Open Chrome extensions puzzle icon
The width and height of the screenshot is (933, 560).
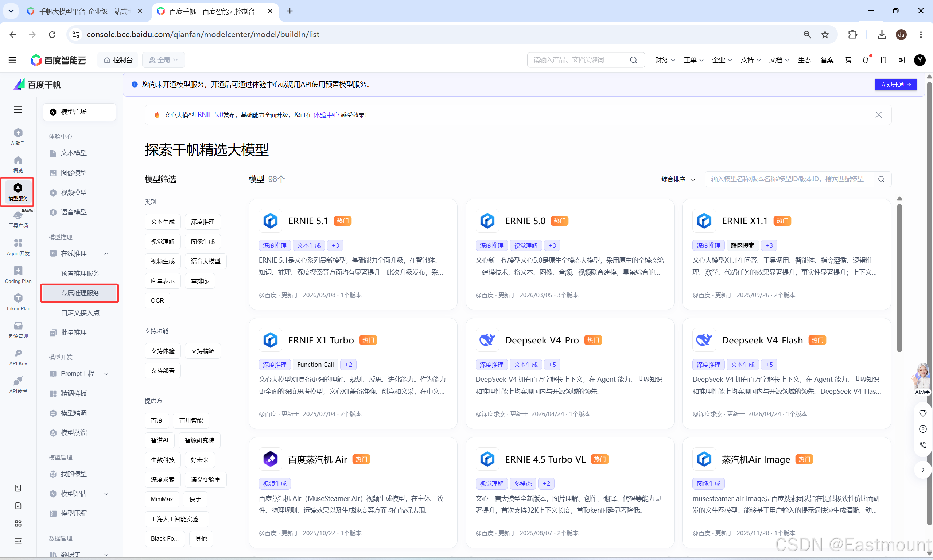[852, 34]
